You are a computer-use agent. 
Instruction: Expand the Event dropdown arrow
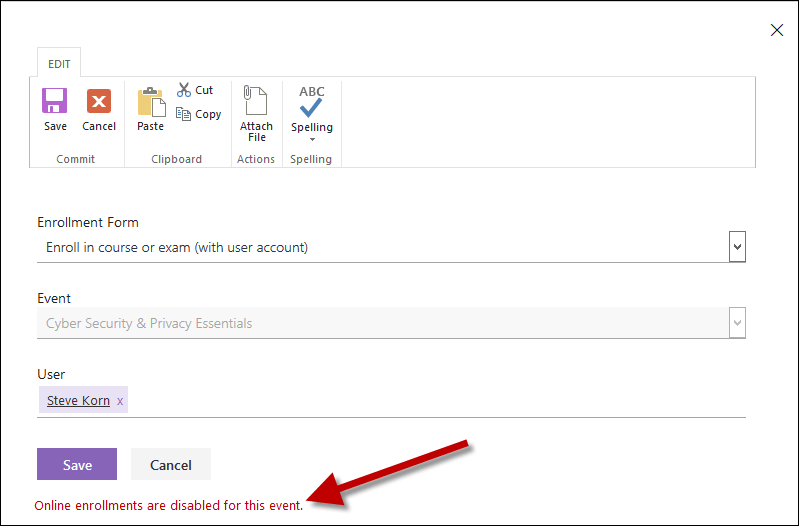click(737, 323)
